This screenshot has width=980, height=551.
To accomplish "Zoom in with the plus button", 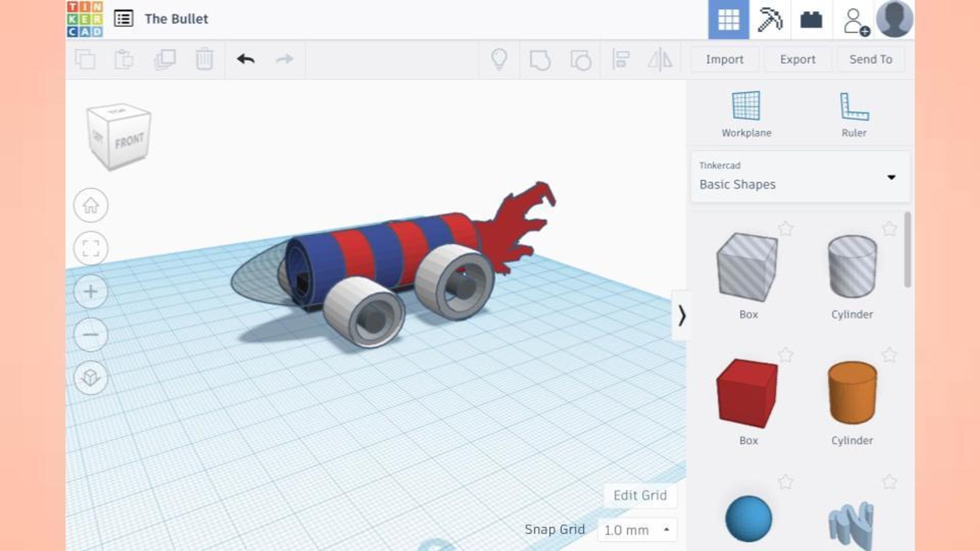I will [x=91, y=292].
